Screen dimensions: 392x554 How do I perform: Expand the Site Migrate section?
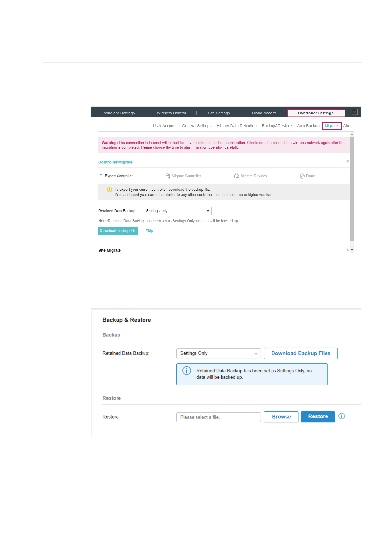(348, 250)
